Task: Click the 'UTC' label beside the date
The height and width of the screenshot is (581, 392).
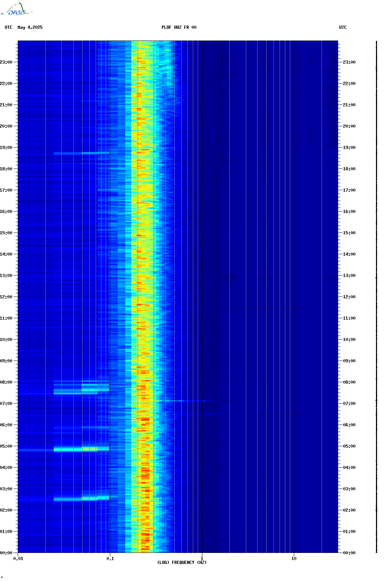Action: (x=9, y=27)
